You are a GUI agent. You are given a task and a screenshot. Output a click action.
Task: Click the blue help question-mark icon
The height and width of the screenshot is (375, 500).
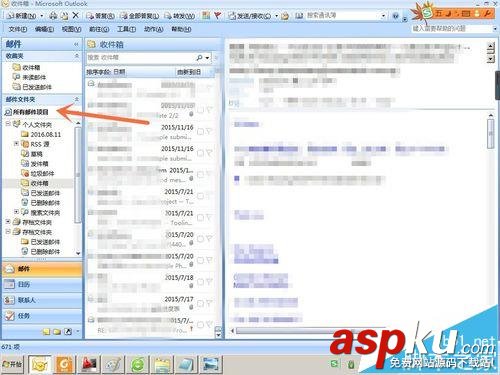pos(395,16)
